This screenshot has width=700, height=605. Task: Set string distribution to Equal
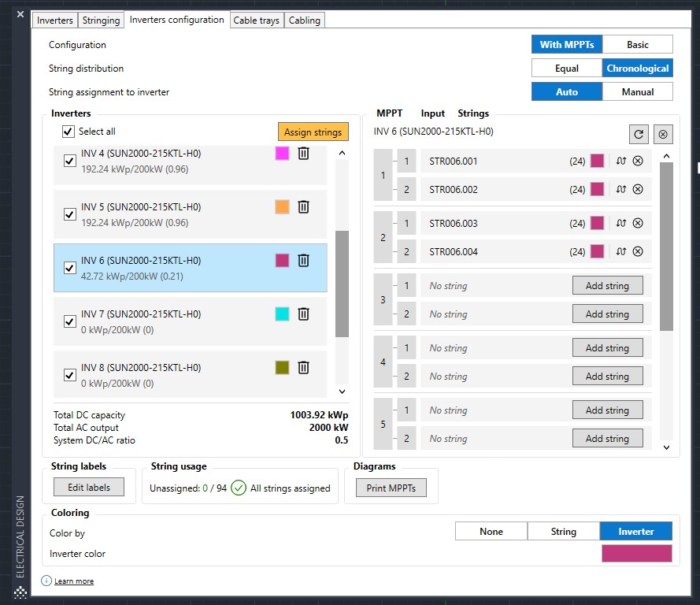[x=566, y=69]
